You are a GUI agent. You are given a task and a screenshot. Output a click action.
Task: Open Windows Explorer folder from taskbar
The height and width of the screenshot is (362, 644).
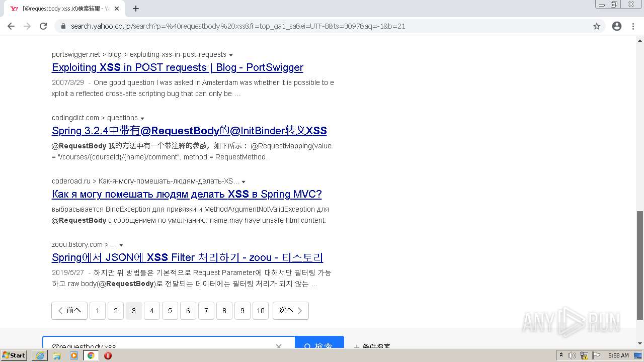(57, 355)
